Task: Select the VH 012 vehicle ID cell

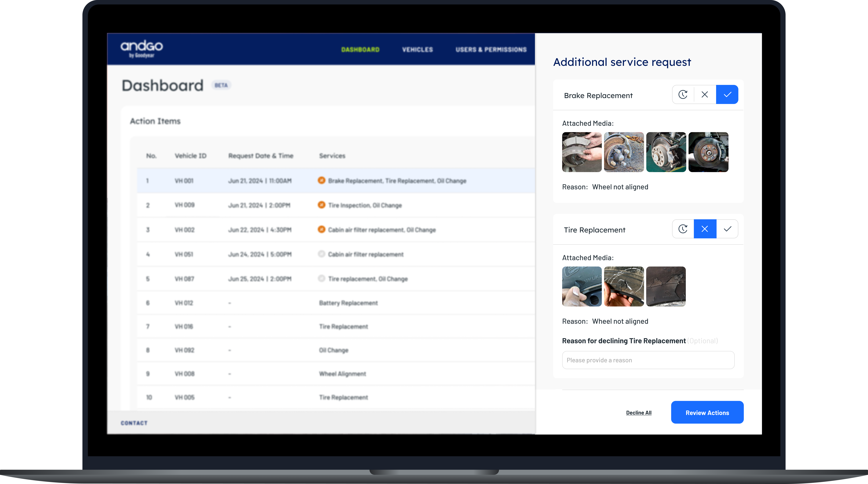Action: pos(184,303)
